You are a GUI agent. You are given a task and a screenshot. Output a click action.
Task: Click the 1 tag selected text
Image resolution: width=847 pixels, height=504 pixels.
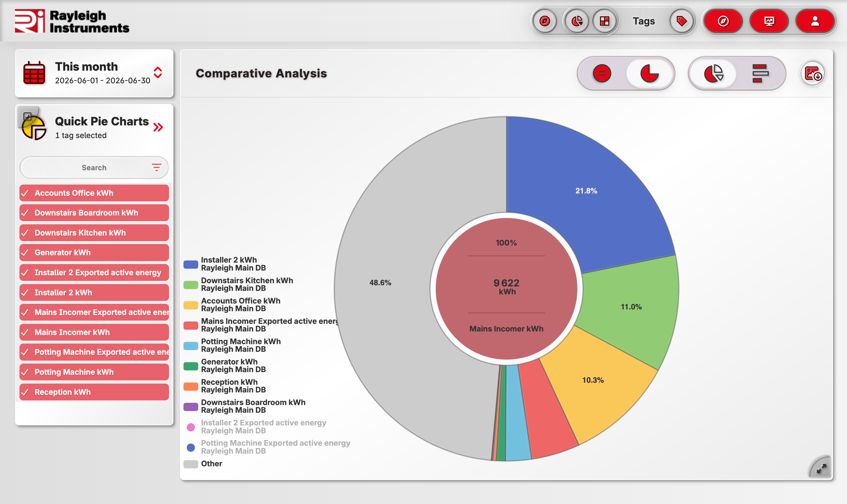tap(81, 135)
